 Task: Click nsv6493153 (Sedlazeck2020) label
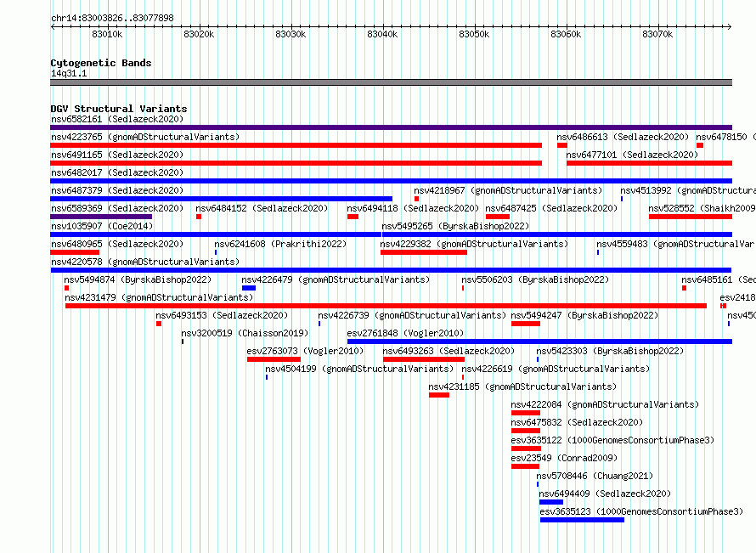222,315
